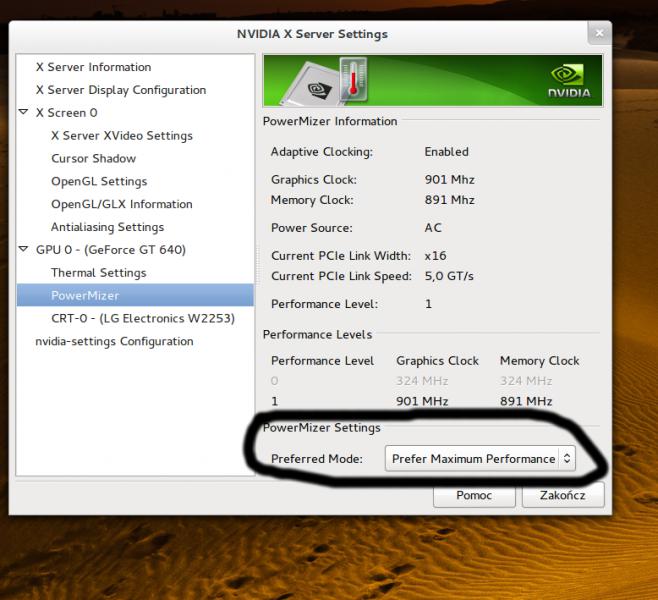Open Cursor Shadow settings

pos(93,158)
